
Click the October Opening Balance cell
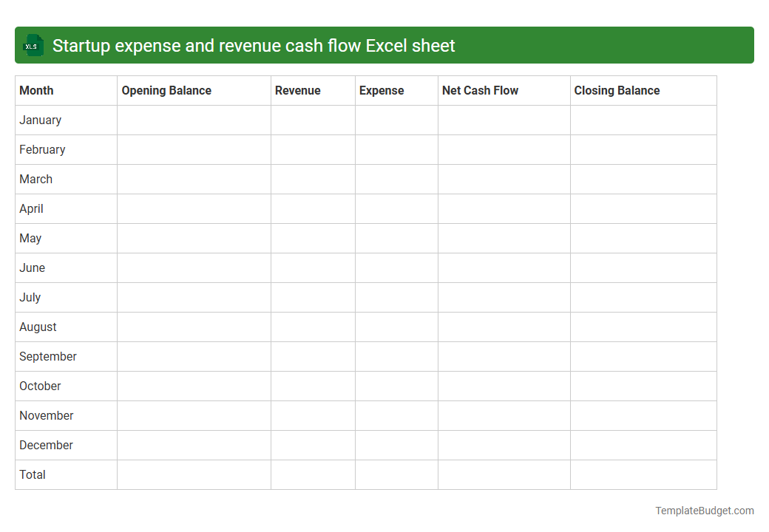pyautogui.click(x=193, y=386)
